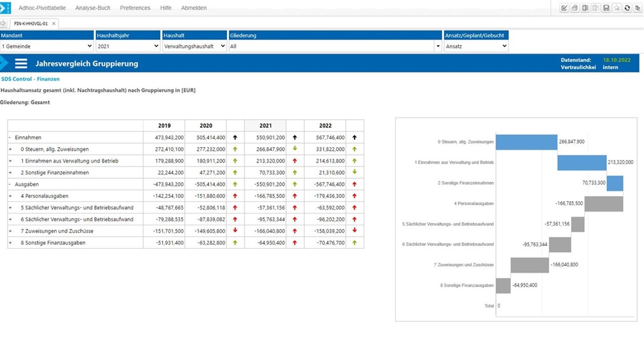Open the Gliederung dropdown showing All

coord(335,46)
